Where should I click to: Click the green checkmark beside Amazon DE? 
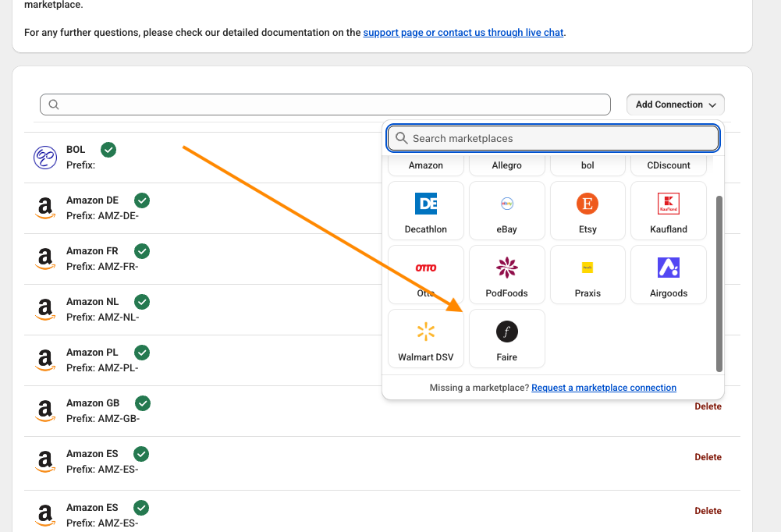tap(142, 200)
